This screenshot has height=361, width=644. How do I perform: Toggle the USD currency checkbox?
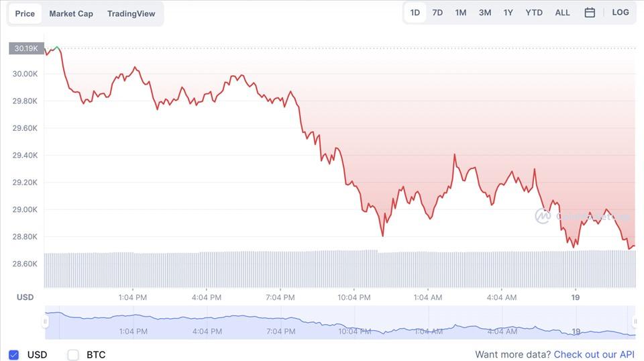[13, 354]
